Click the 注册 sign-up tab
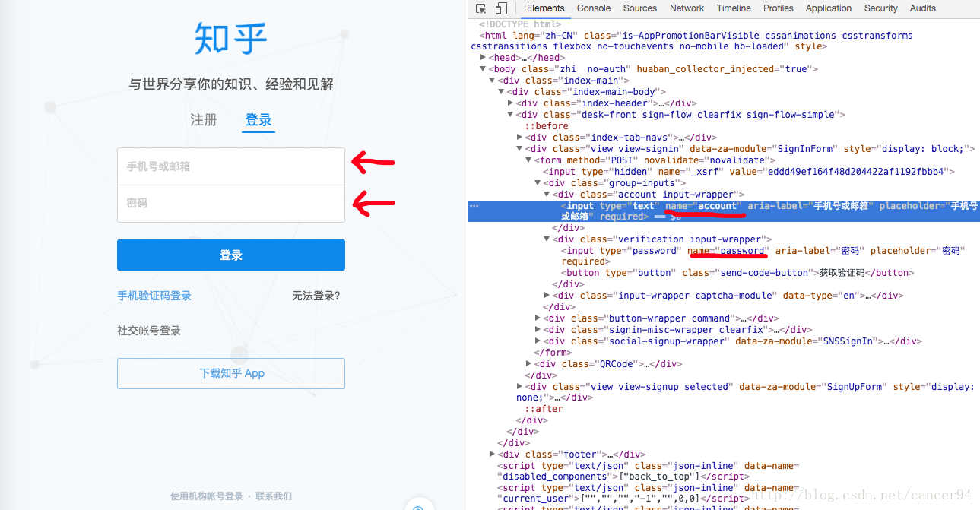 204,120
